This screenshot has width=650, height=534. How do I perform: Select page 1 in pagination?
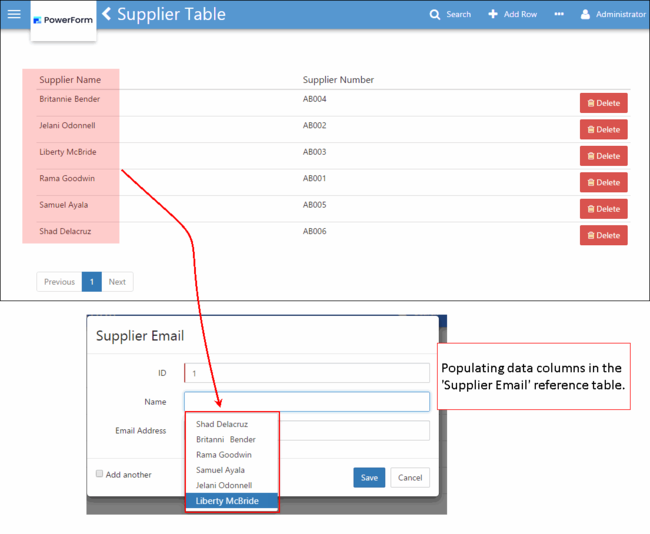92,282
